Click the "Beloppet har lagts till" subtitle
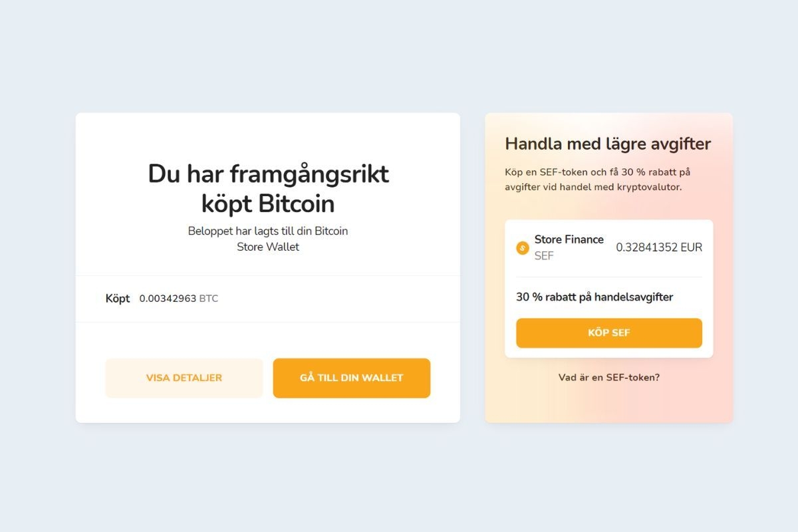Screen dimensions: 798x532 268,231
